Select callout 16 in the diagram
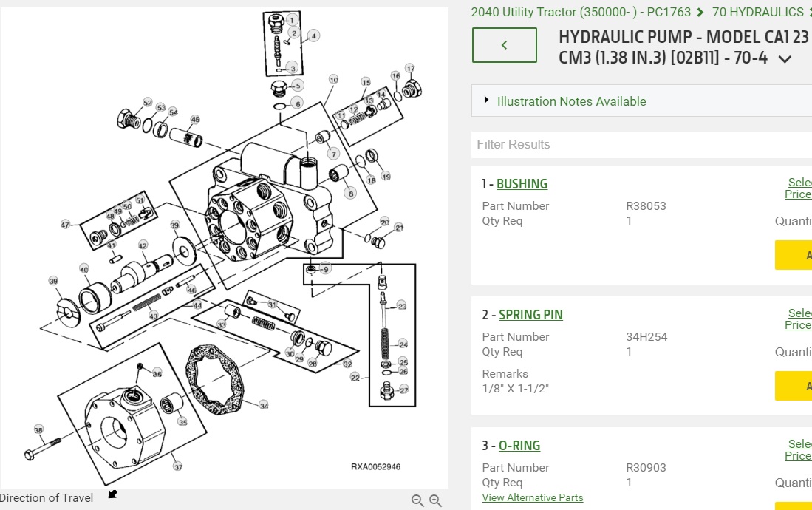This screenshot has width=812, height=510. [395, 75]
